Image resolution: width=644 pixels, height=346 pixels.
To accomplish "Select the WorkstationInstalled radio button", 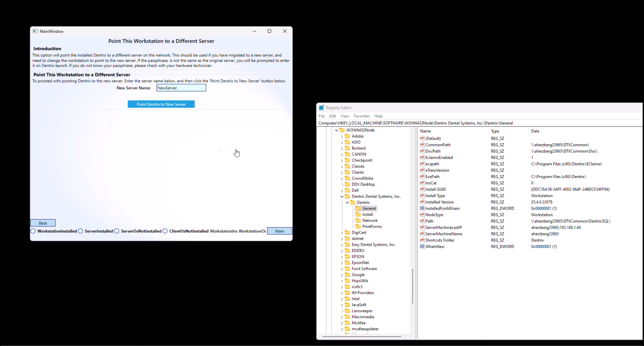I will click(x=33, y=231).
